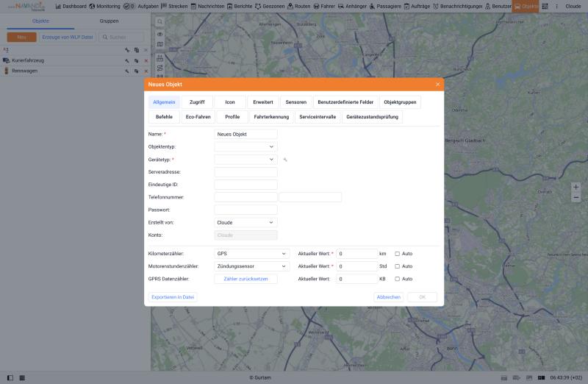
Task: Copy the Rennwagen object with its copy icon
Action: tap(137, 71)
